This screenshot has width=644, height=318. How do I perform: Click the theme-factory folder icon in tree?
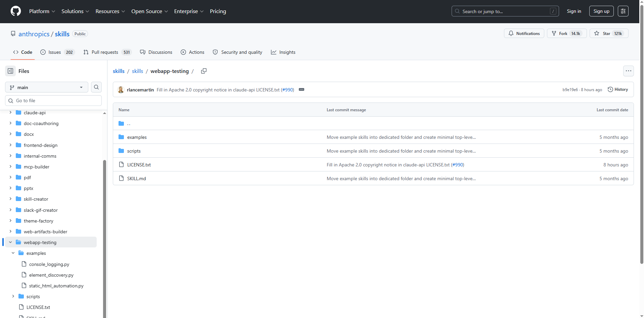click(x=18, y=221)
